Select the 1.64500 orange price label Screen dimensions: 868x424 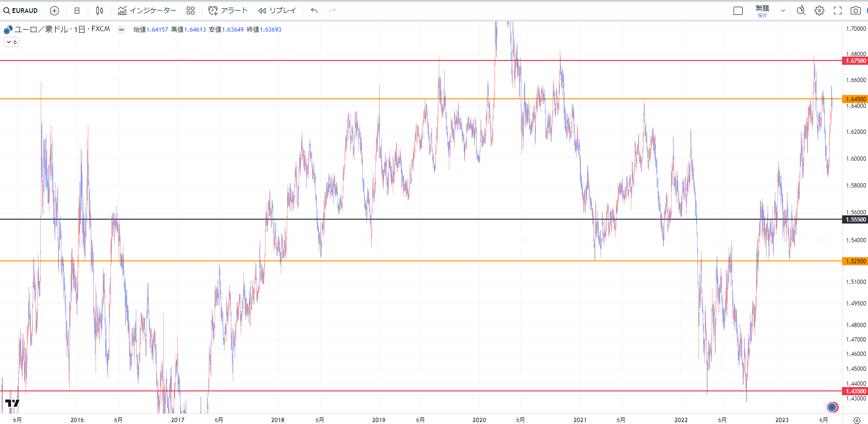pyautogui.click(x=855, y=99)
